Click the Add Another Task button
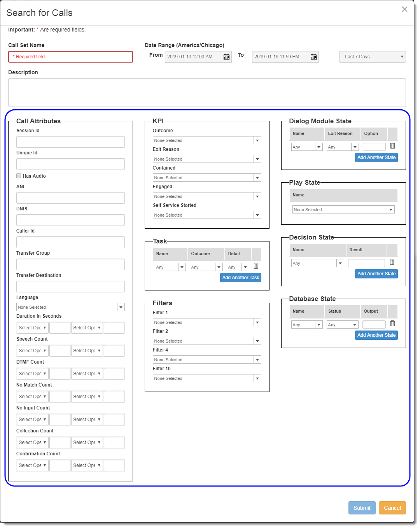 click(x=240, y=278)
